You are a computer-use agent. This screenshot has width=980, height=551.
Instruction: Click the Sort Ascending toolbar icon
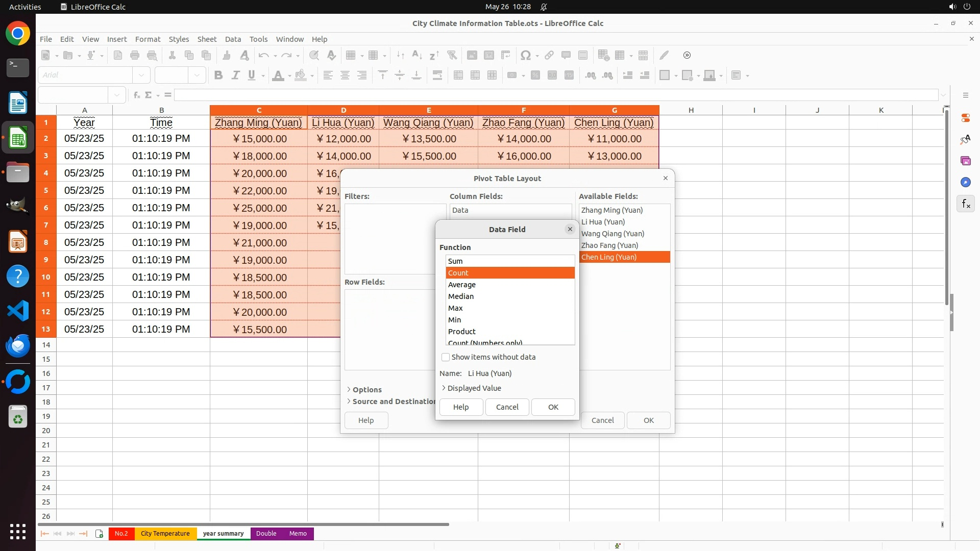pos(416,55)
